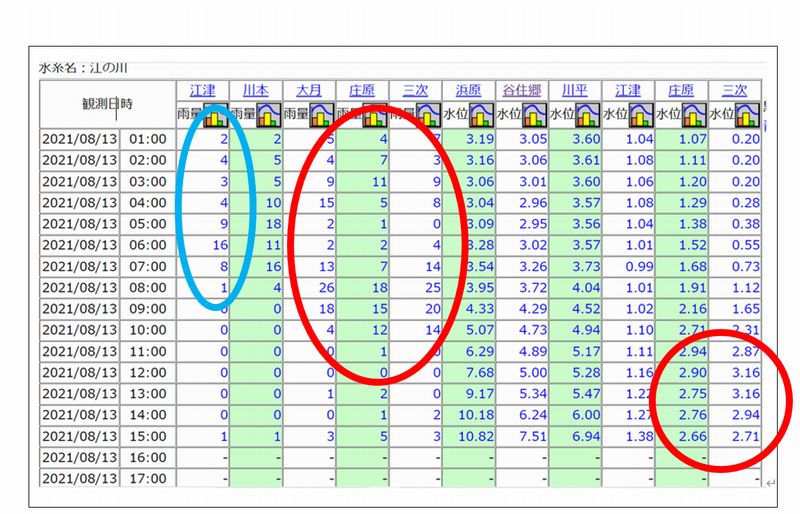
Task: Show the water level graph icon for 江津
Action: pyautogui.click(x=642, y=114)
